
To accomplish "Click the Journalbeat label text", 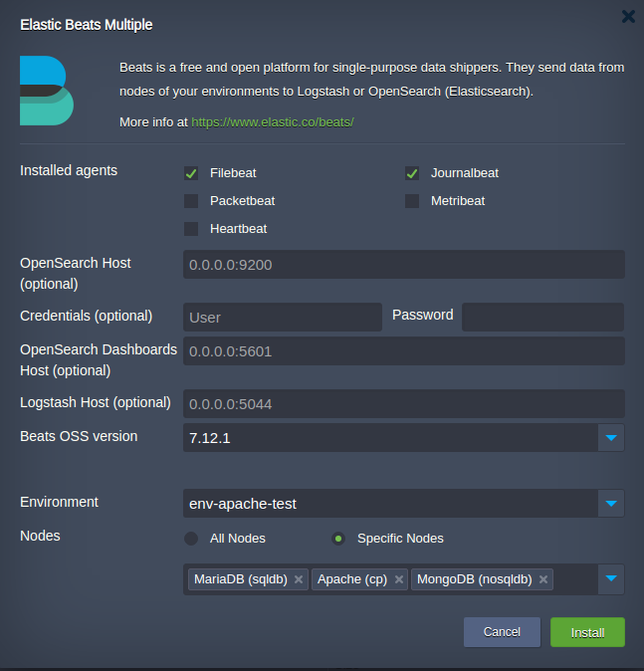I will coord(465,173).
